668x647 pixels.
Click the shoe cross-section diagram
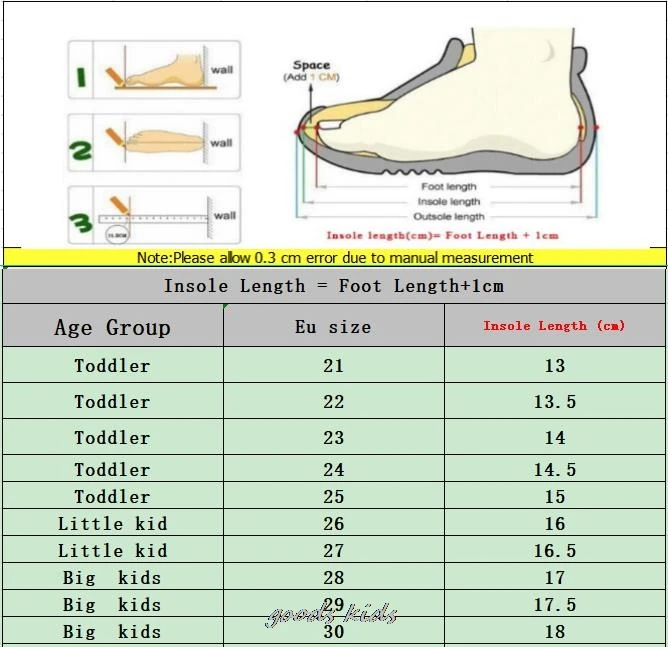[x=447, y=102]
